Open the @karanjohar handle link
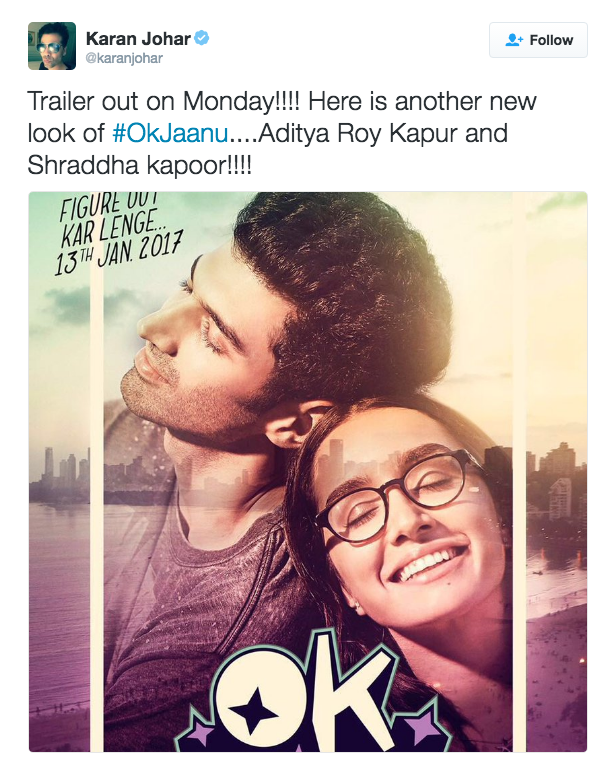 point(124,58)
